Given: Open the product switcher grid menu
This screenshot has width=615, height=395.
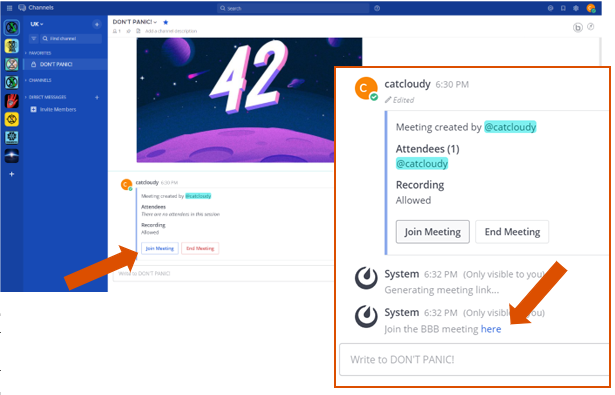Looking at the screenshot, I should tap(9, 8).
